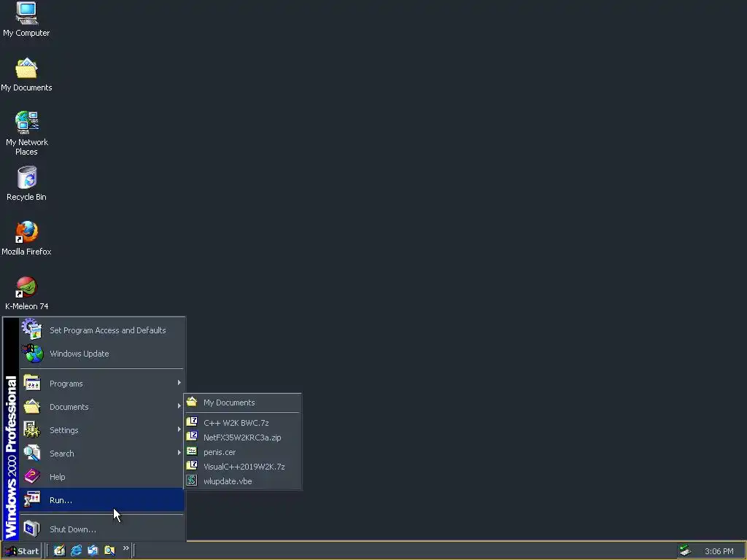Image resolution: width=747 pixels, height=560 pixels.
Task: Open the Search Start menu entry
Action: point(102,454)
